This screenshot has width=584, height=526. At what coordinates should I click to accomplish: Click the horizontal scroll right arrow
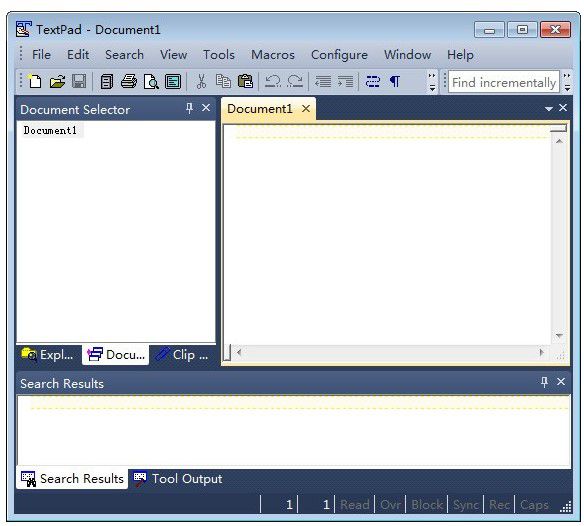tap(542, 352)
